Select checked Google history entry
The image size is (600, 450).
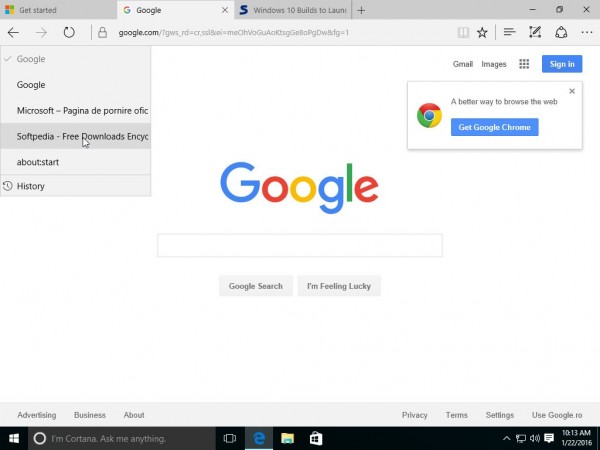point(76,59)
